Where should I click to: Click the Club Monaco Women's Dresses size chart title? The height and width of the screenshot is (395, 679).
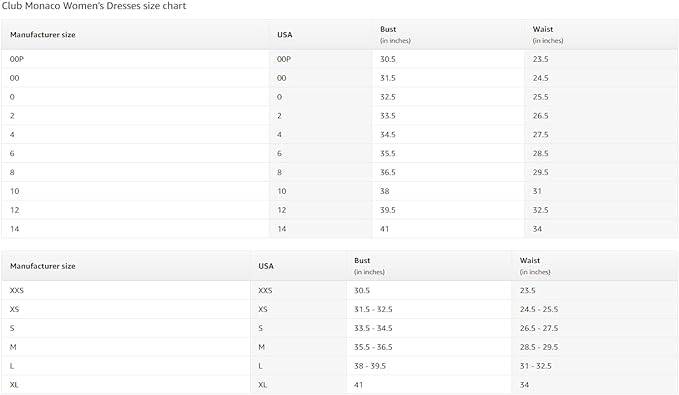pyautogui.click(x=94, y=6)
